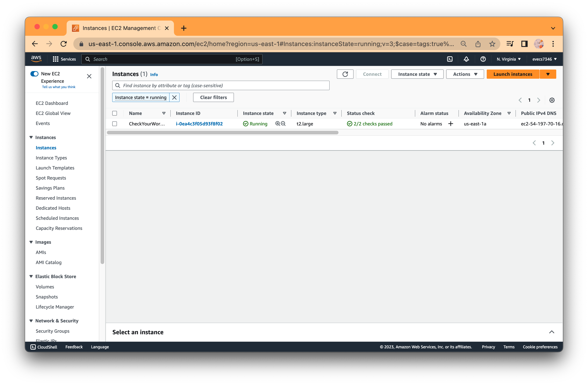Open the Snapshots page
The height and width of the screenshot is (385, 588).
(x=47, y=297)
